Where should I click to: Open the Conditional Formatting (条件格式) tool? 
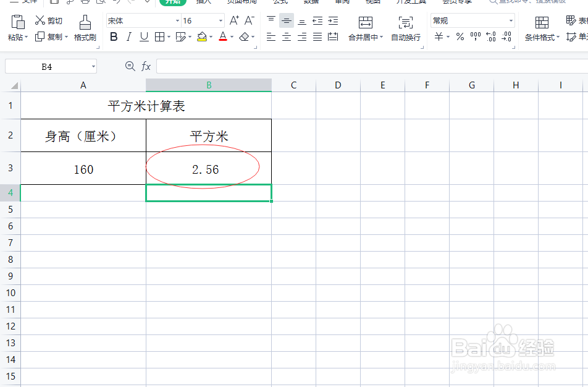point(542,28)
